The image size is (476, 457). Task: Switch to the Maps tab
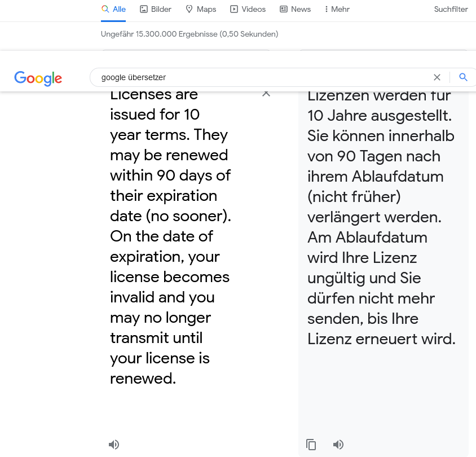click(201, 9)
